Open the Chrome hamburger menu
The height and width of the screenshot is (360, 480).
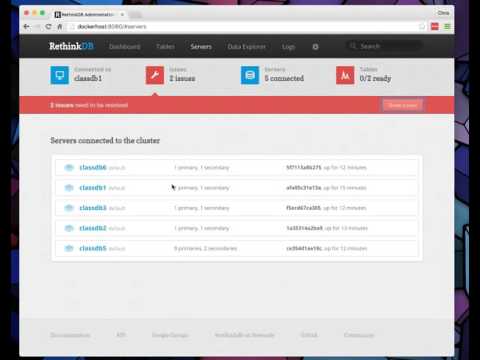point(447,26)
